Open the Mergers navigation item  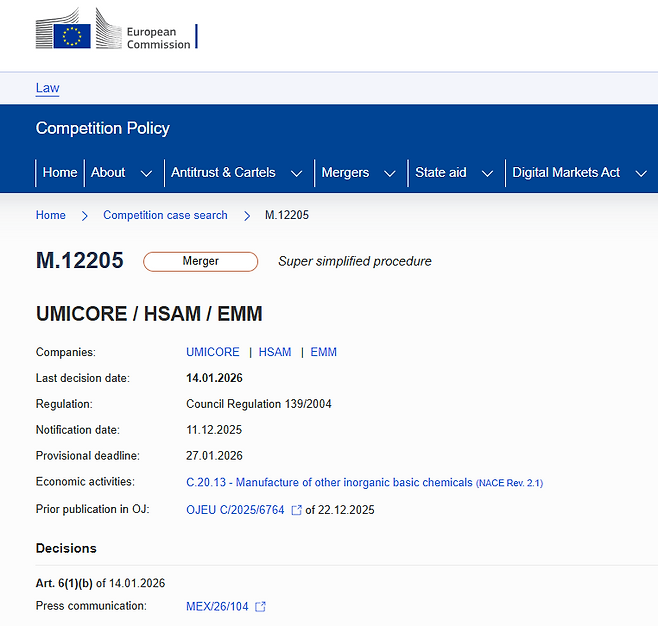click(345, 172)
